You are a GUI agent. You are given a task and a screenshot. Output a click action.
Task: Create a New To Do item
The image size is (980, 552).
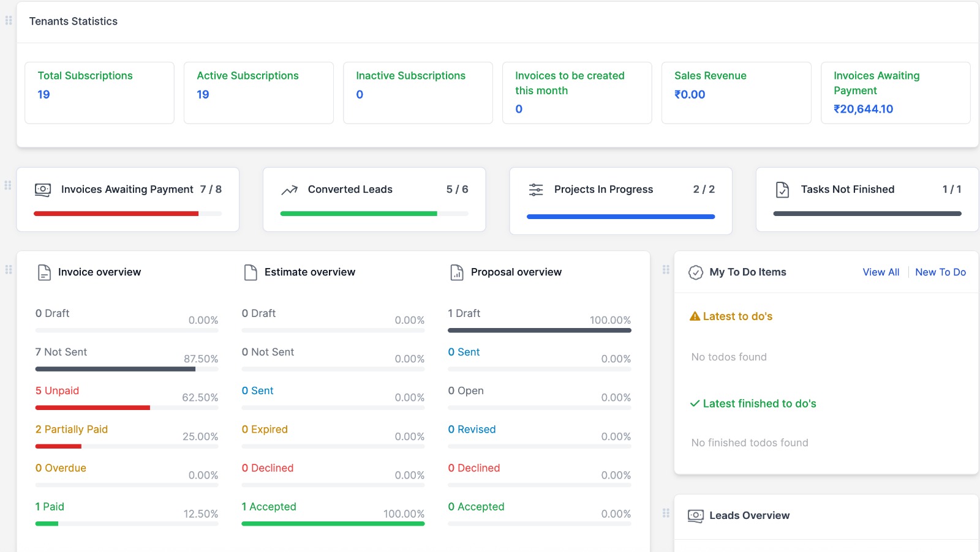940,272
